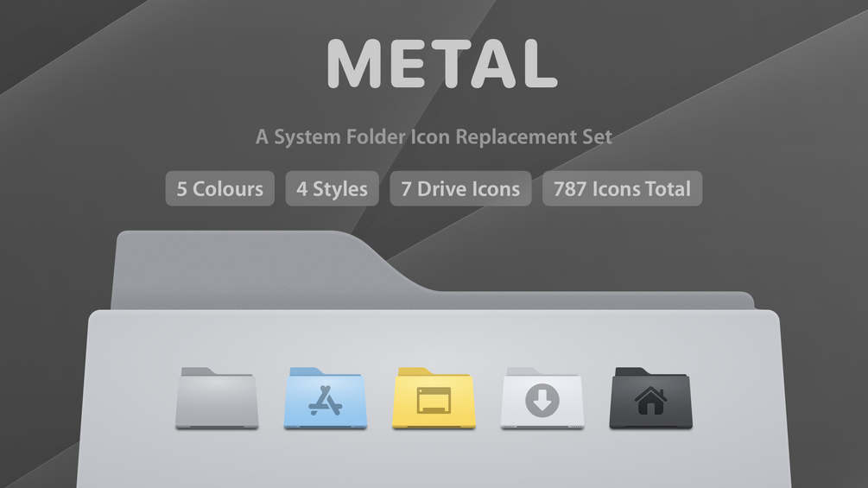This screenshot has width=868, height=488.
Task: Click the METAL title text
Action: tap(442, 64)
